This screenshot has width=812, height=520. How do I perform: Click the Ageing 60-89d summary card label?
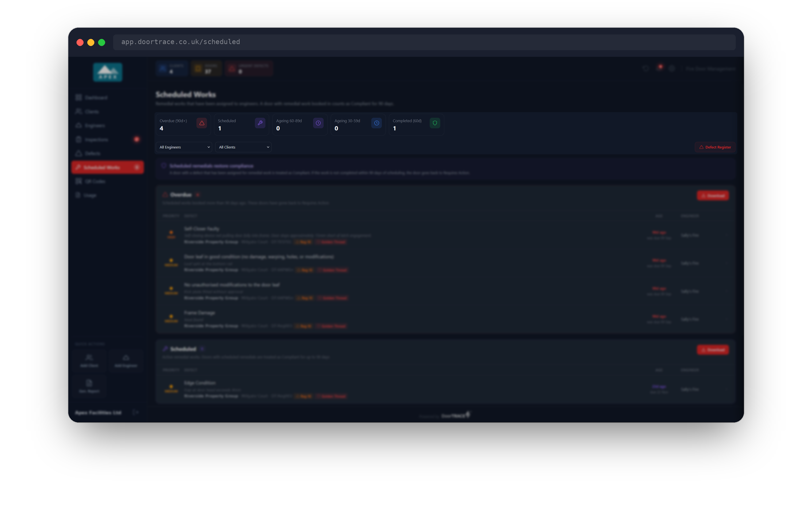289,121
